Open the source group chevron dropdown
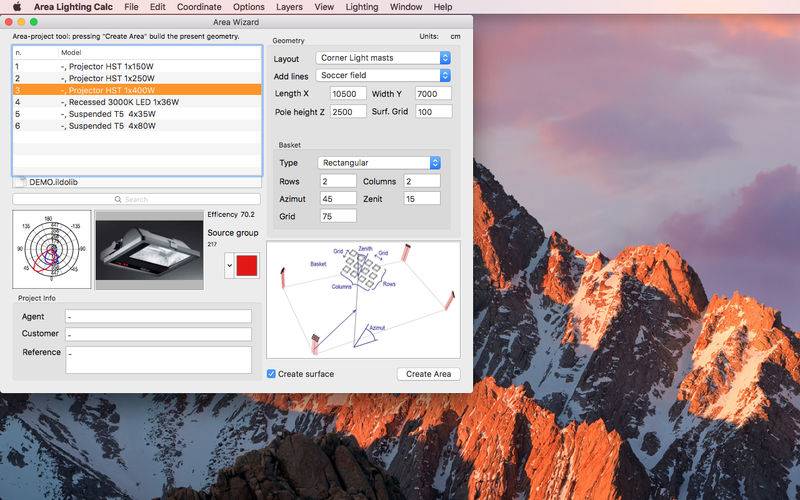Image resolution: width=800 pixels, height=500 pixels. click(x=229, y=265)
